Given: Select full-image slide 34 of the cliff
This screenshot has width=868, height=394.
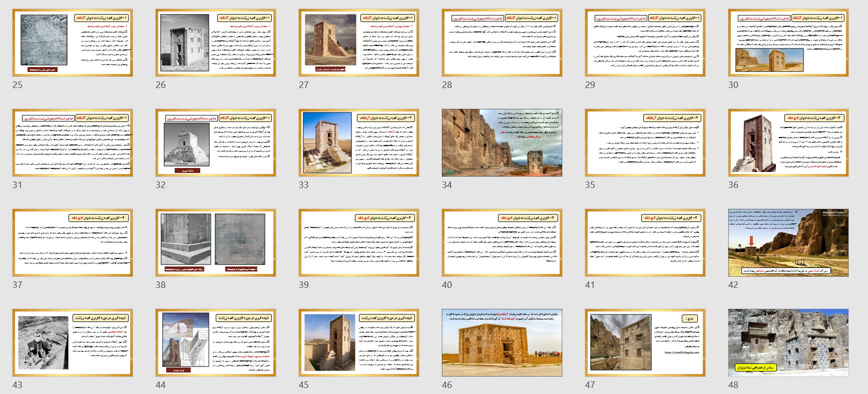Looking at the screenshot, I should 502,143.
